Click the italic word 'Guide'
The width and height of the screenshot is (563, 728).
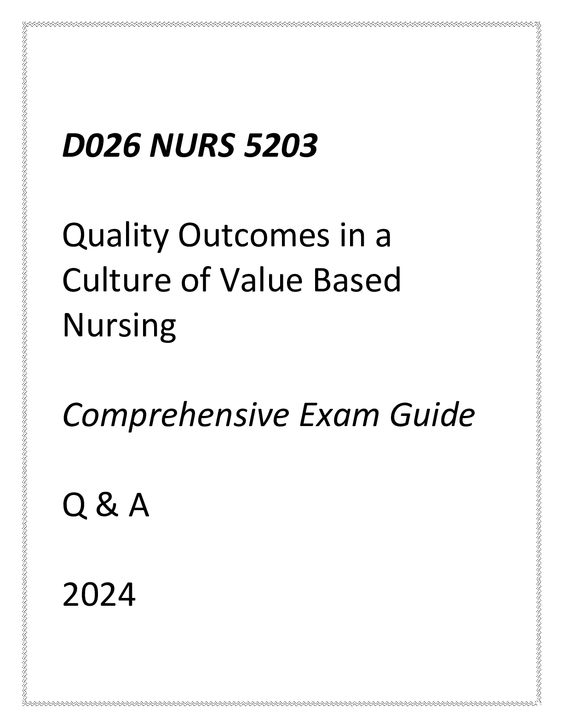point(432,416)
